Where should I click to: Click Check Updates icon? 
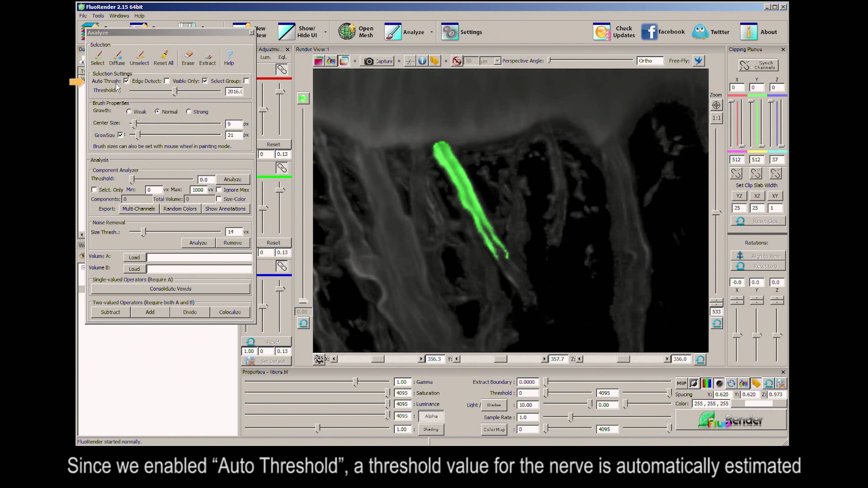602,32
